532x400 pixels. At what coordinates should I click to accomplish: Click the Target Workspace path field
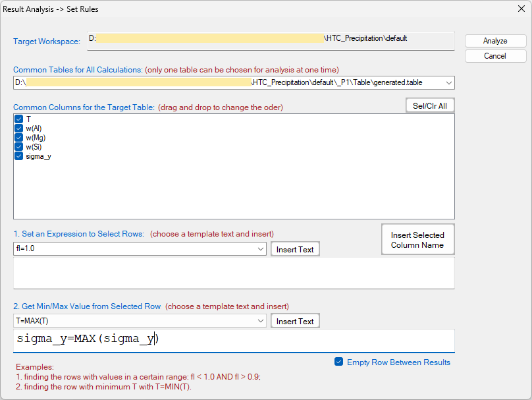coord(270,40)
